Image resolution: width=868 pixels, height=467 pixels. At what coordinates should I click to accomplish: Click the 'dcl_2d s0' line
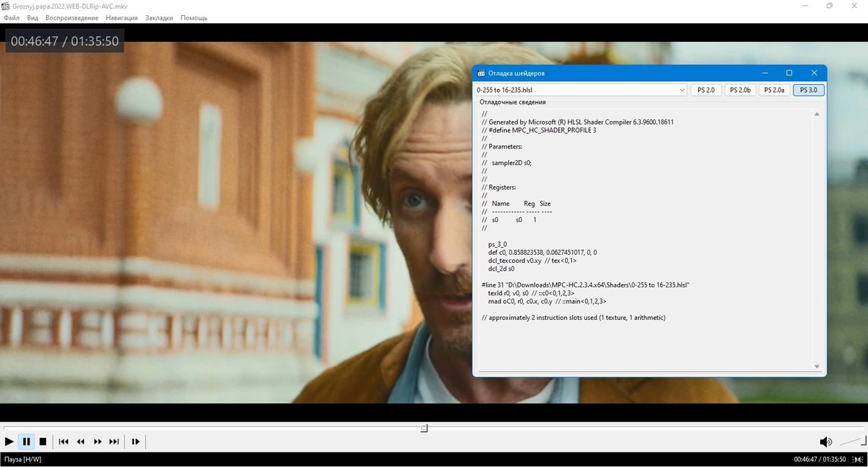(x=501, y=269)
